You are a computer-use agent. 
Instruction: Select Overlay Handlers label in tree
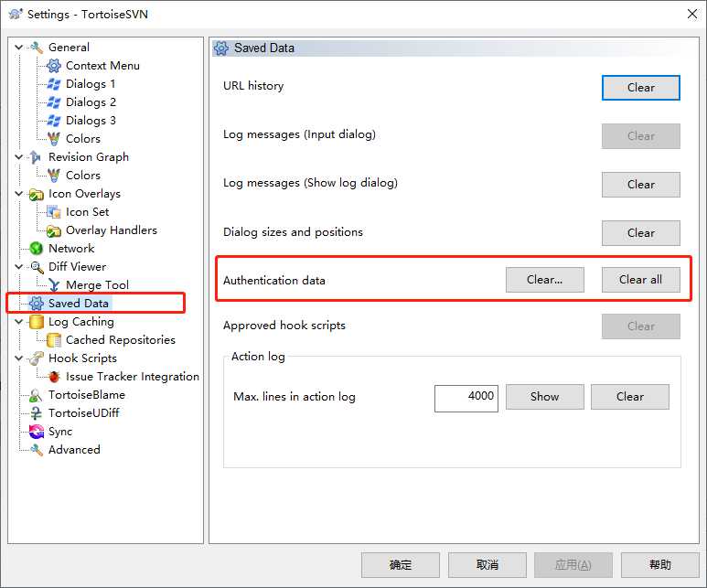tap(112, 230)
